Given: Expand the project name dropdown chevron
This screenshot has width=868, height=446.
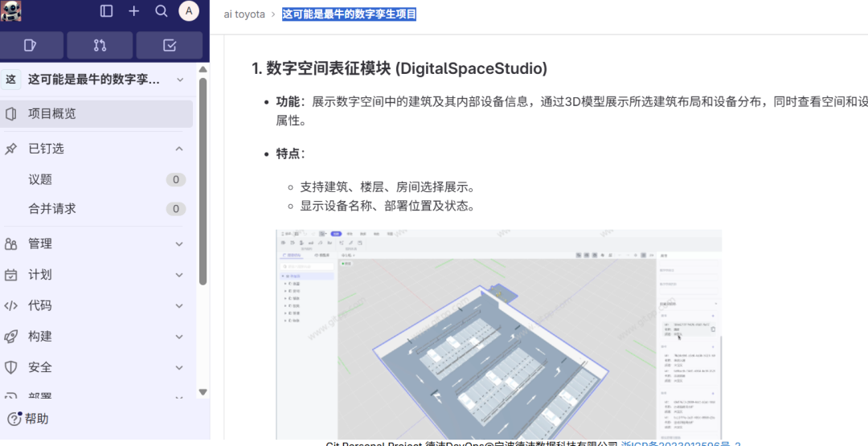Looking at the screenshot, I should click(180, 80).
